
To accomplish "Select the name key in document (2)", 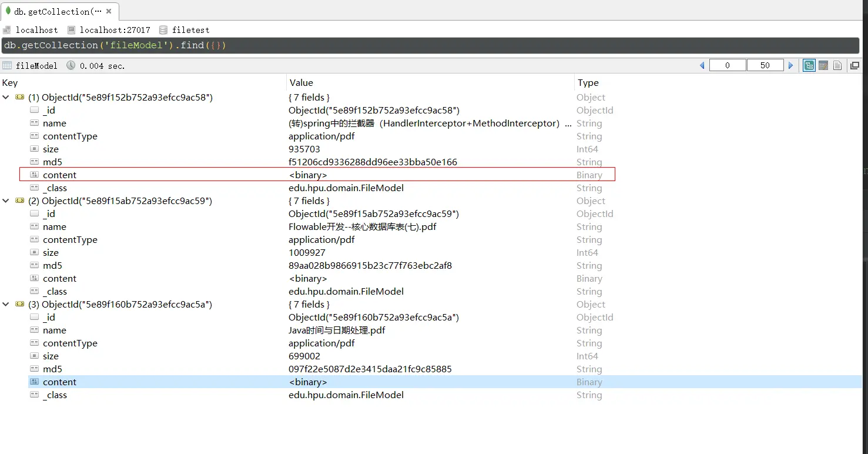I will (x=55, y=227).
